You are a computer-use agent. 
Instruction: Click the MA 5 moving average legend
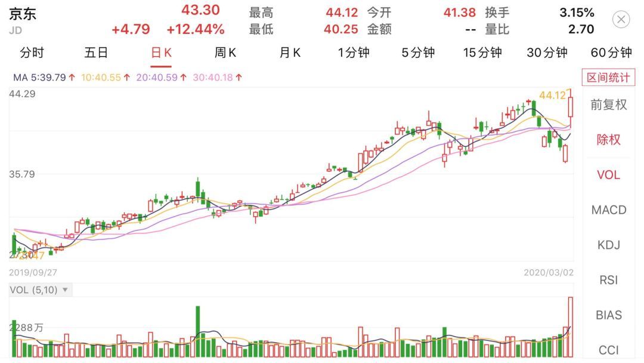pyautogui.click(x=43, y=78)
